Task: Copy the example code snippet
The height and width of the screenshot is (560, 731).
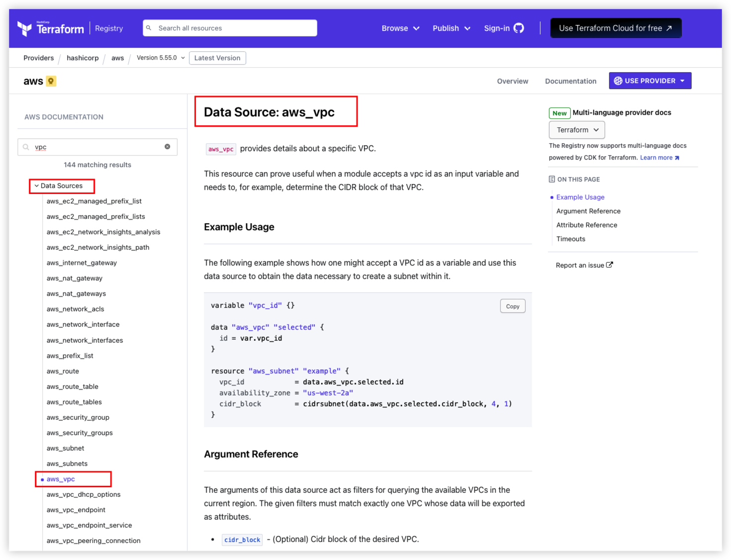Action: (512, 306)
